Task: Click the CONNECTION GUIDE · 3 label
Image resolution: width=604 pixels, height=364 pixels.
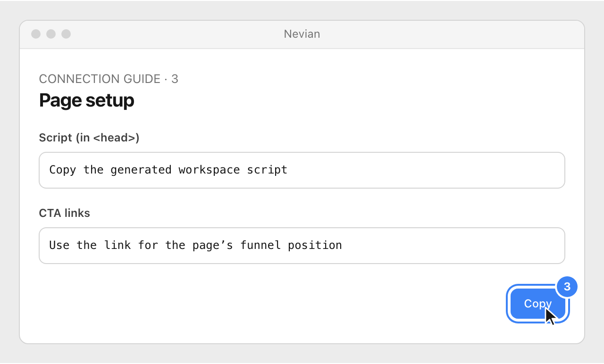Action: pos(109,79)
